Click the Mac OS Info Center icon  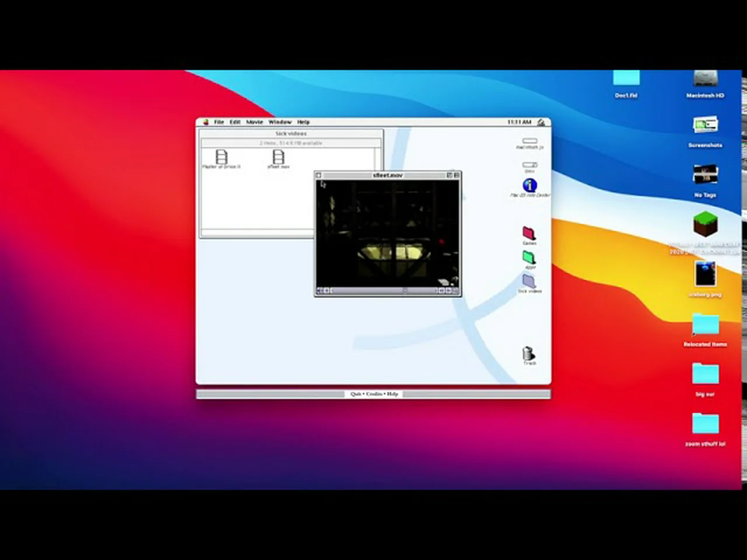tap(529, 185)
